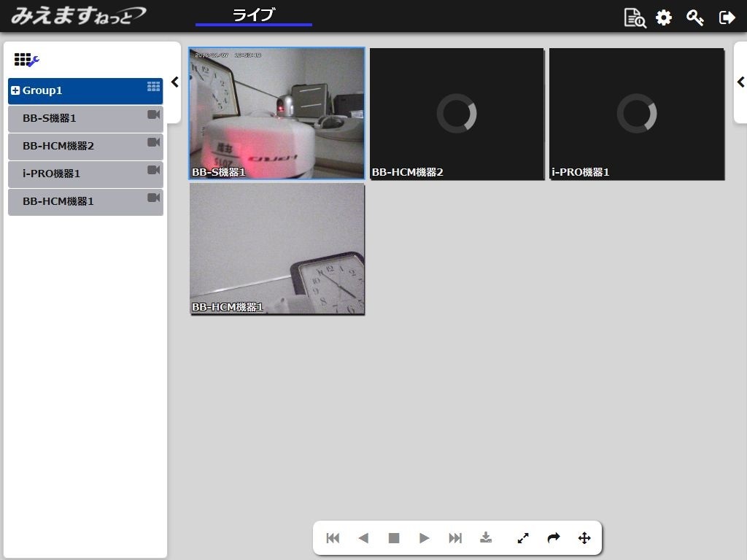Image resolution: width=747 pixels, height=560 pixels.
Task: Click the camera icon beside BB-HCM機器2
Action: tap(153, 143)
